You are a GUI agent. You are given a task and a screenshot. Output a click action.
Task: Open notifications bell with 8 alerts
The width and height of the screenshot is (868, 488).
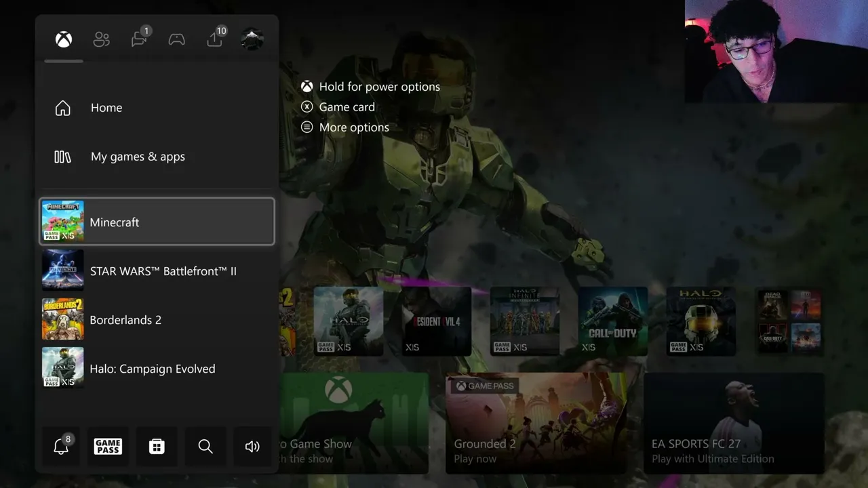[x=61, y=446]
